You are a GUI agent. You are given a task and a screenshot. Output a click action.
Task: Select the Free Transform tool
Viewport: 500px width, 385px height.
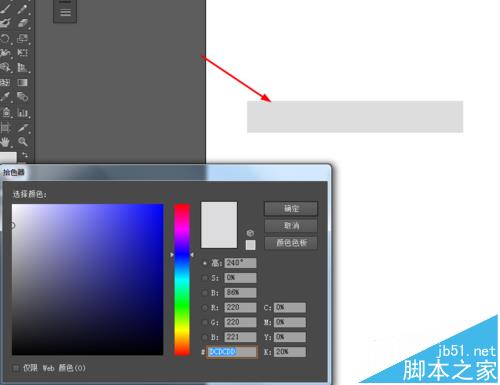pos(22,53)
